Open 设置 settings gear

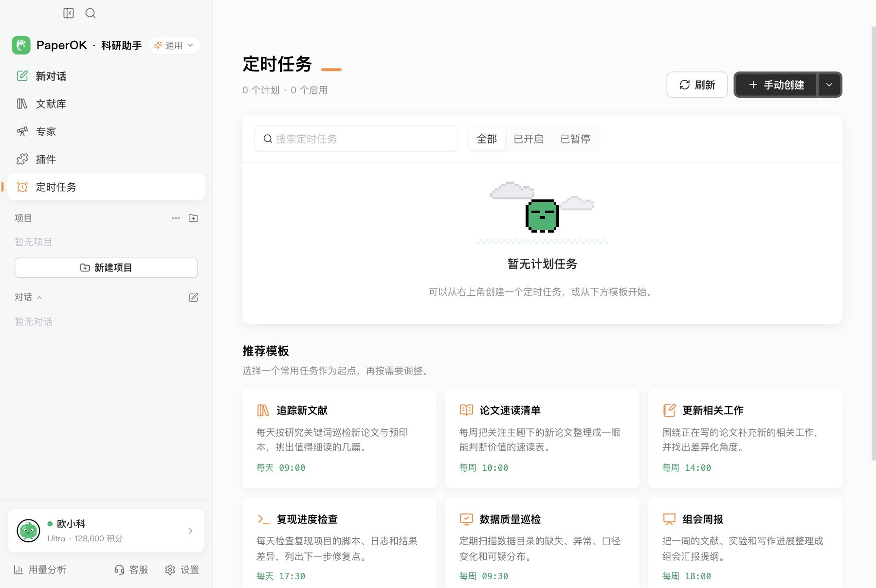point(170,570)
